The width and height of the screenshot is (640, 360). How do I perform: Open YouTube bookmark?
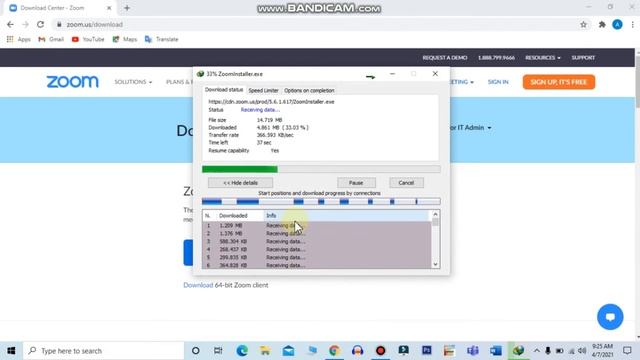point(88,39)
